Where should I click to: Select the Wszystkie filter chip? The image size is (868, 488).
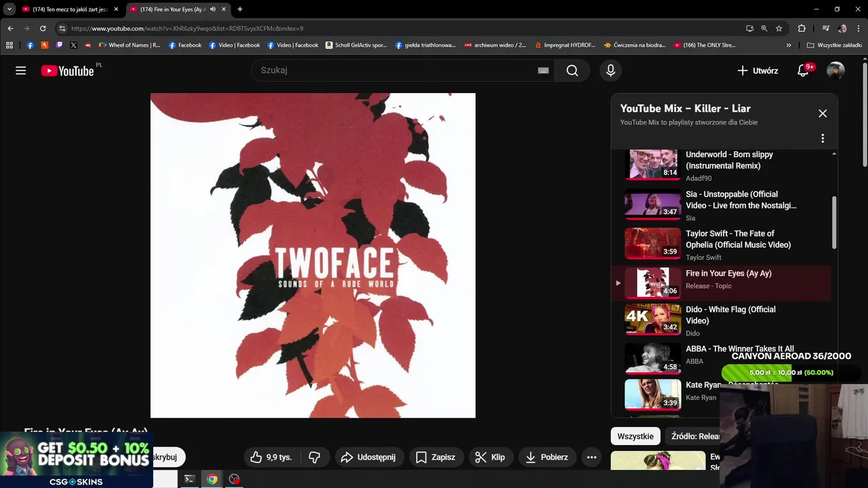coord(635,436)
